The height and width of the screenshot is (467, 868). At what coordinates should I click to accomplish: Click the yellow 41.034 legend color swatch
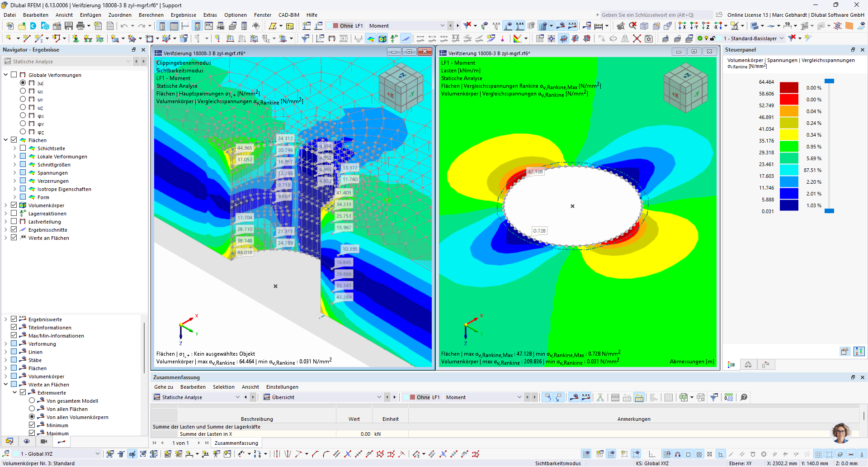tap(789, 134)
